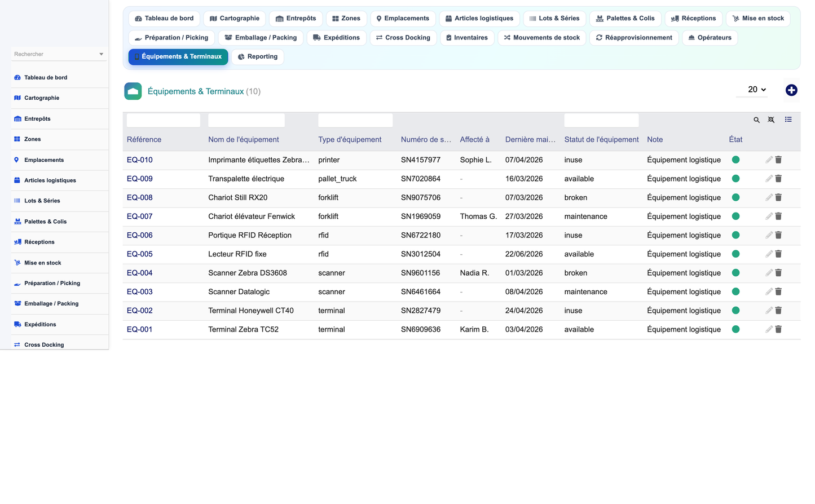Viewport: 815px width, 504px height.
Task: Open EQ-010 reference link
Action: point(140,160)
